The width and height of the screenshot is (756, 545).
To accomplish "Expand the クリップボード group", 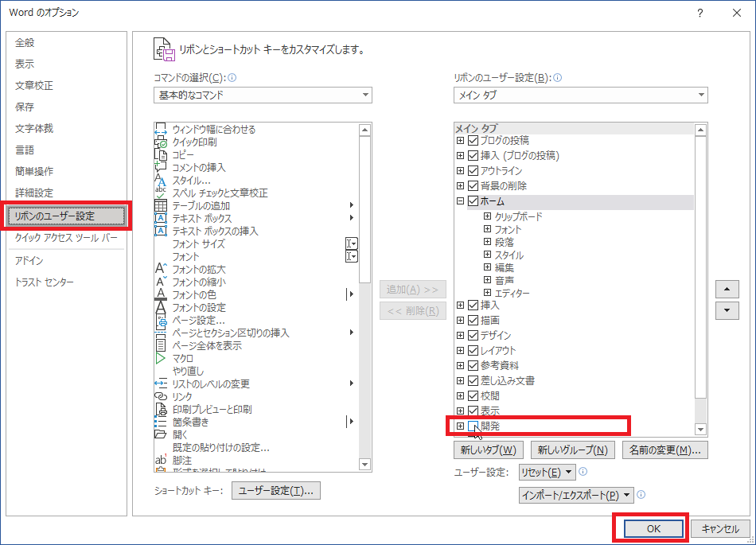I will [488, 216].
